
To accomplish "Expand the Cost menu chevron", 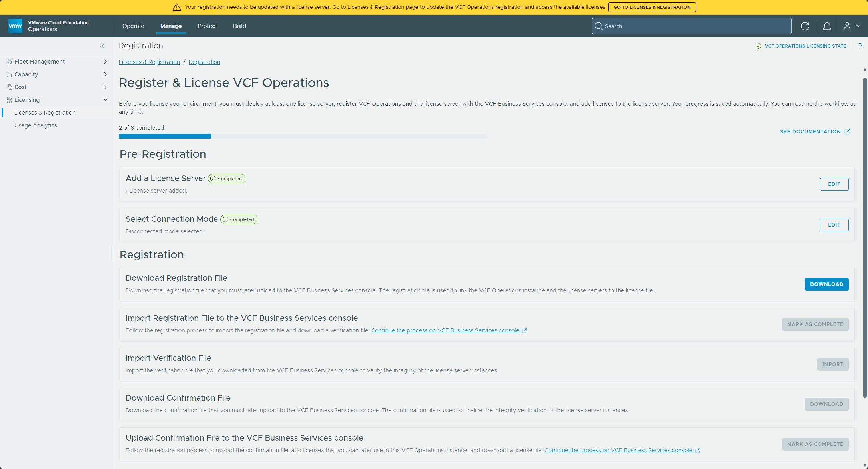I will point(105,87).
